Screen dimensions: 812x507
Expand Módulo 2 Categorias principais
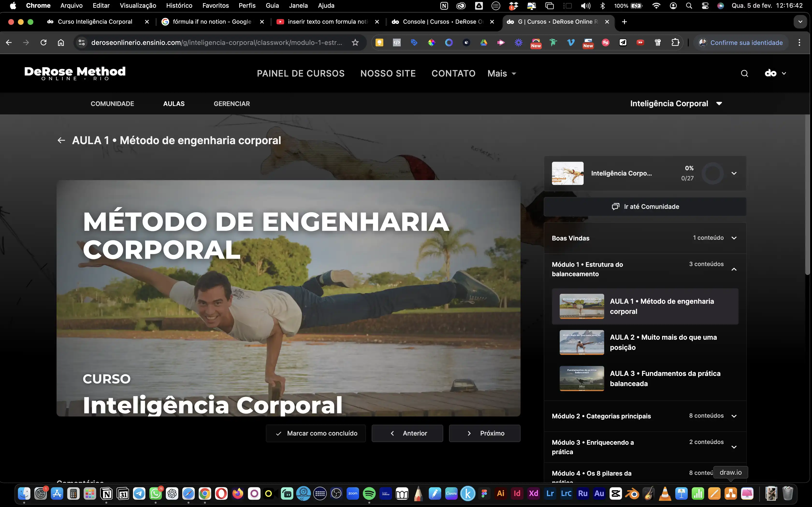point(734,416)
